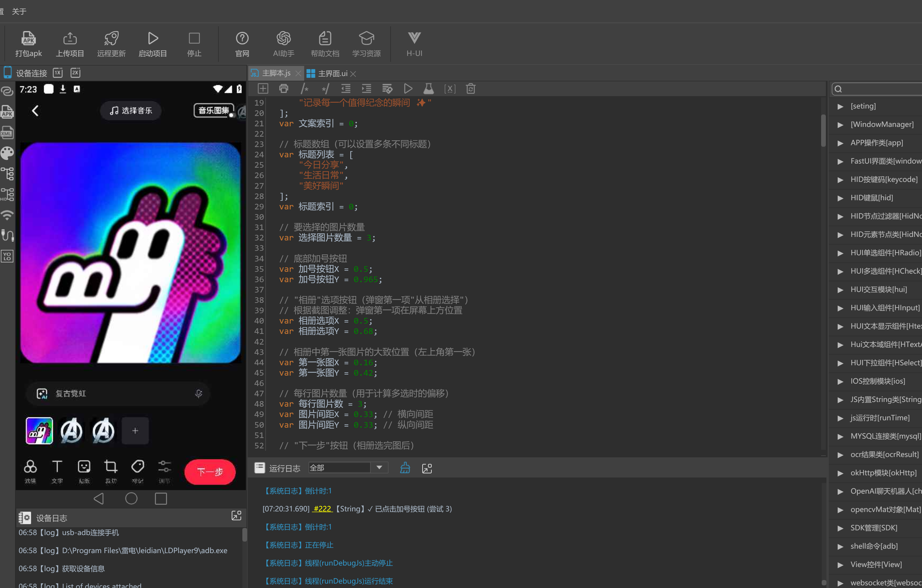The width and height of the screenshot is (922, 588).
Task: Open the H-UI tool
Action: (414, 44)
